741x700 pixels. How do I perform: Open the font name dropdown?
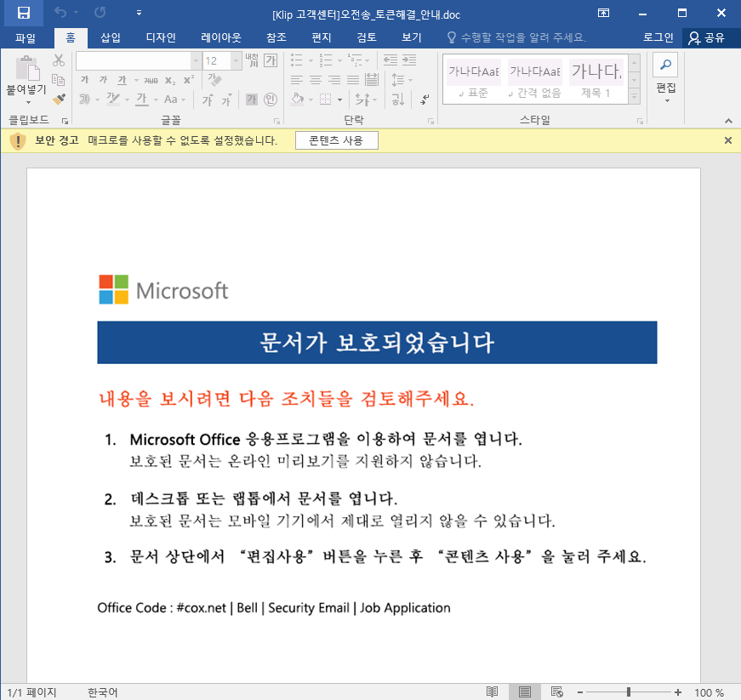pyautogui.click(x=196, y=60)
